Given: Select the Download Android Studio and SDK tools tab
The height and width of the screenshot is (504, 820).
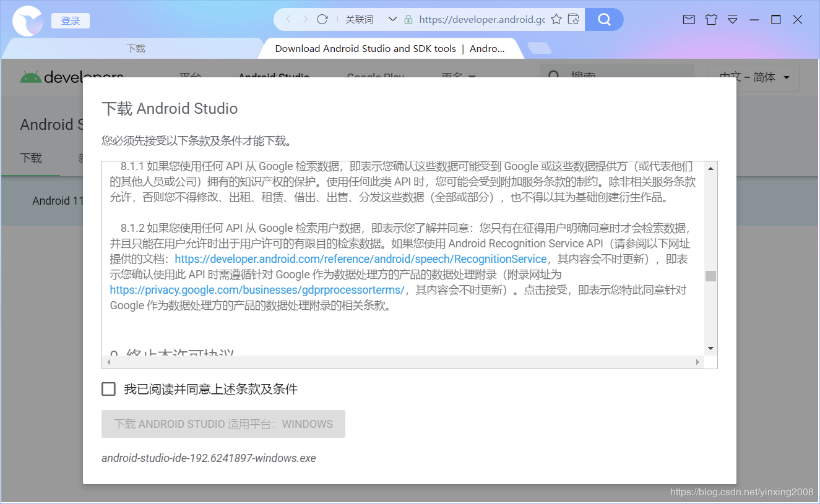Looking at the screenshot, I should (390, 48).
